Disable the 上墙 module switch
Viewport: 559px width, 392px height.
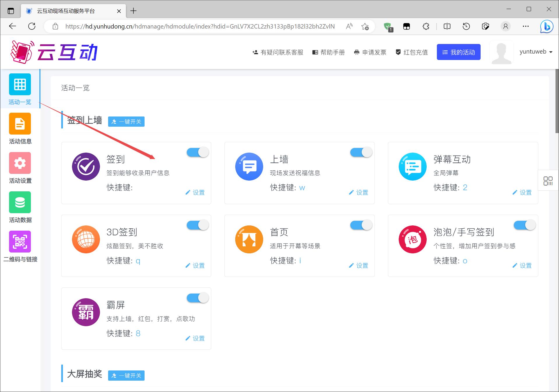(361, 152)
